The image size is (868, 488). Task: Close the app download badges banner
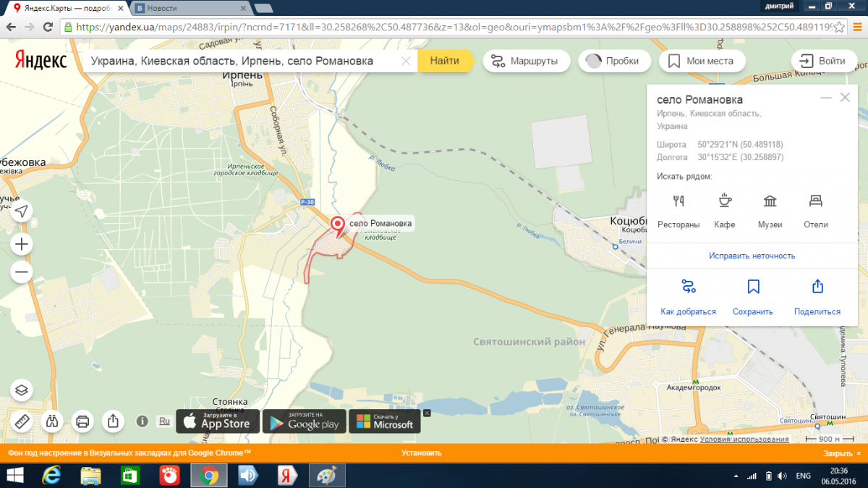pyautogui.click(x=427, y=413)
